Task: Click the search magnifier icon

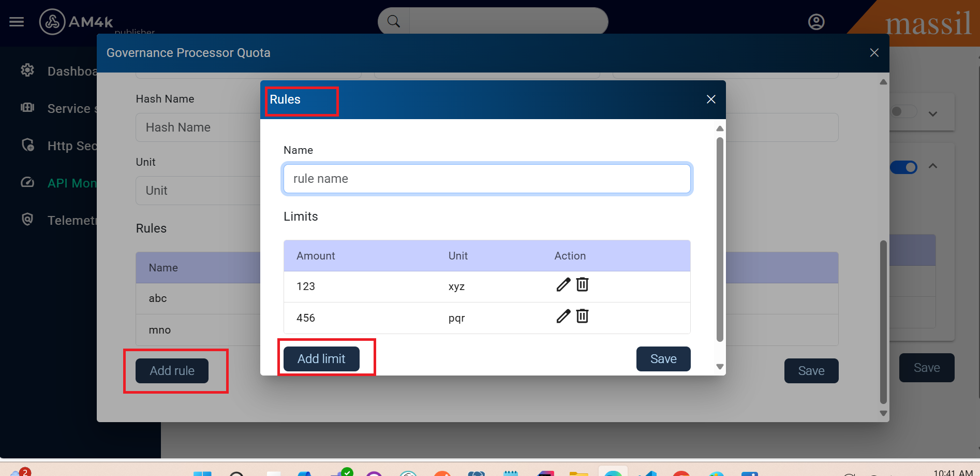Action: 394,21
